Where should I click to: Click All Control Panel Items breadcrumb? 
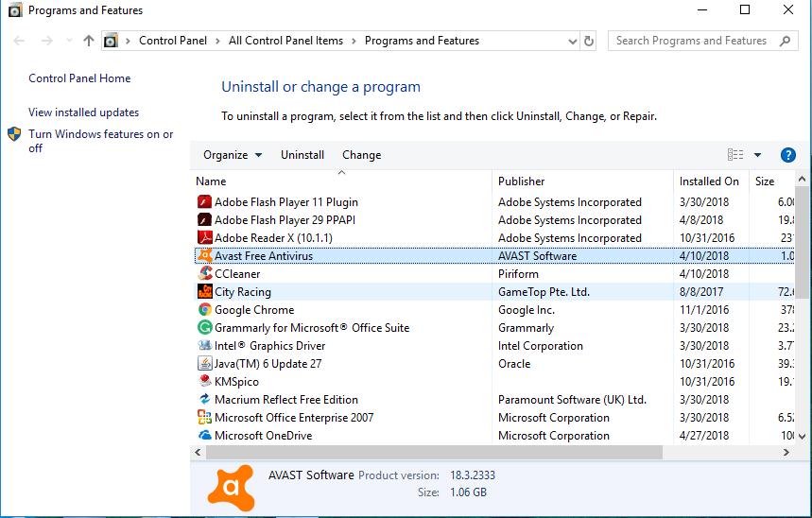tap(285, 41)
